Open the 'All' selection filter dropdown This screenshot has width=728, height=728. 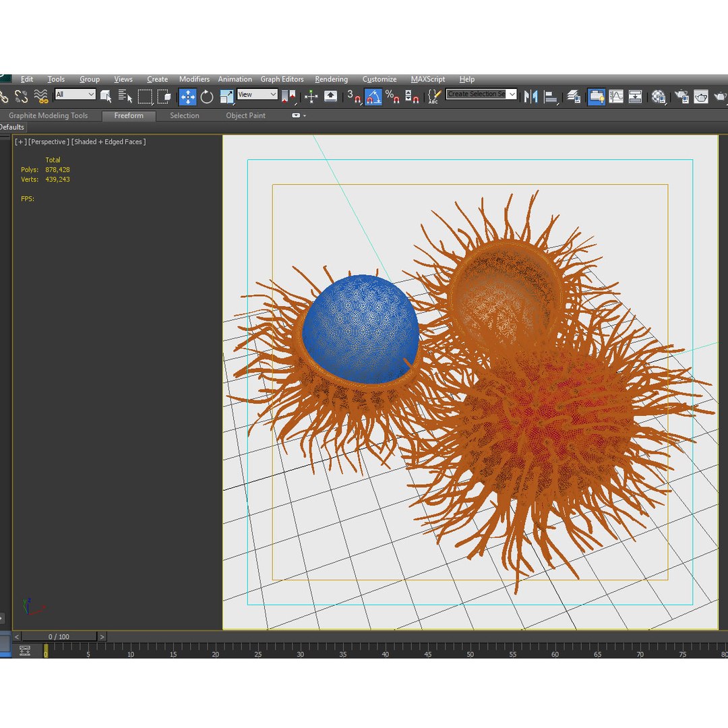[x=75, y=94]
